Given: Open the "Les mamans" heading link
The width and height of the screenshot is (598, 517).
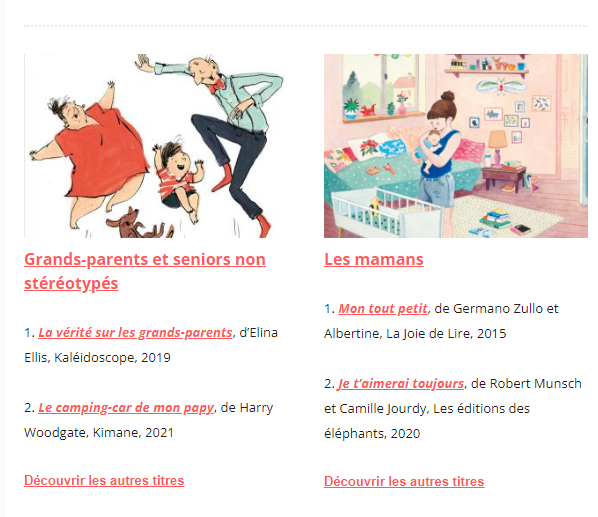Looking at the screenshot, I should (x=374, y=260).
